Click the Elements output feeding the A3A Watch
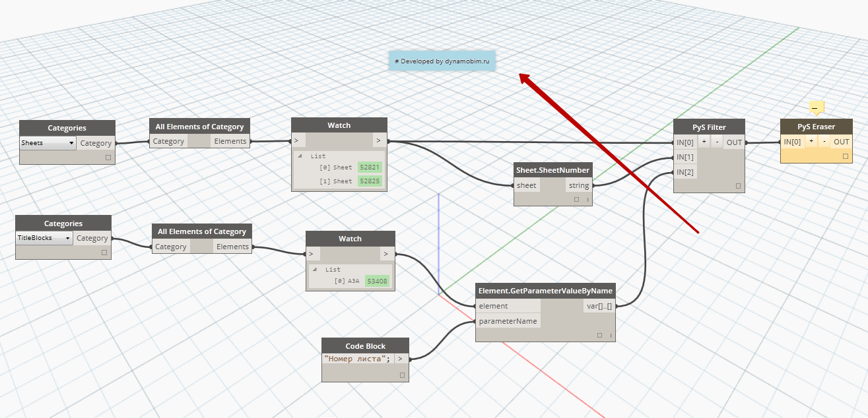868x418 pixels. (x=233, y=247)
